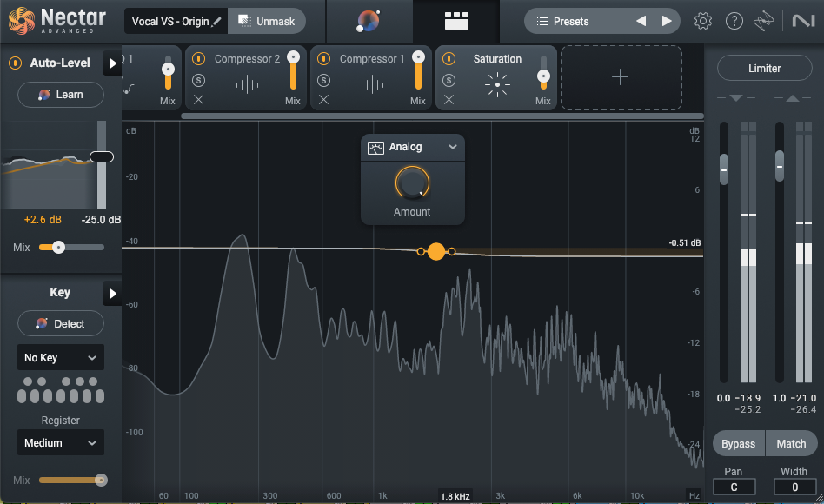Toggle Compressor 1 power button

coord(323,59)
